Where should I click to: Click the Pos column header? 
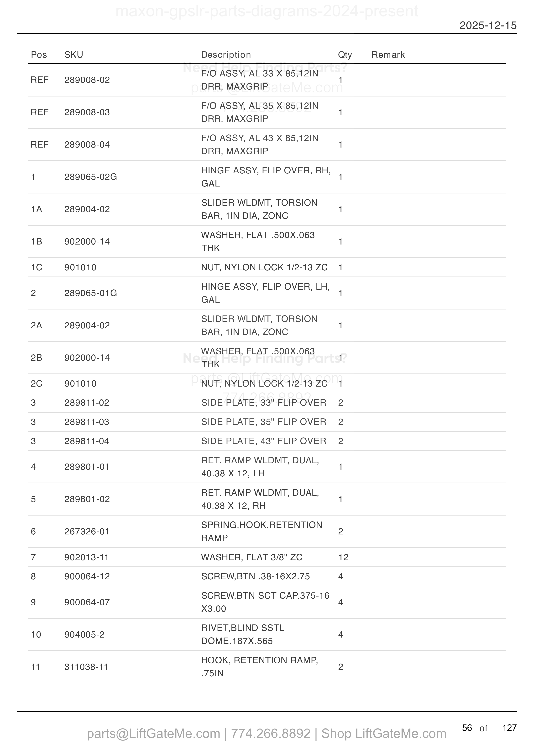(39, 55)
